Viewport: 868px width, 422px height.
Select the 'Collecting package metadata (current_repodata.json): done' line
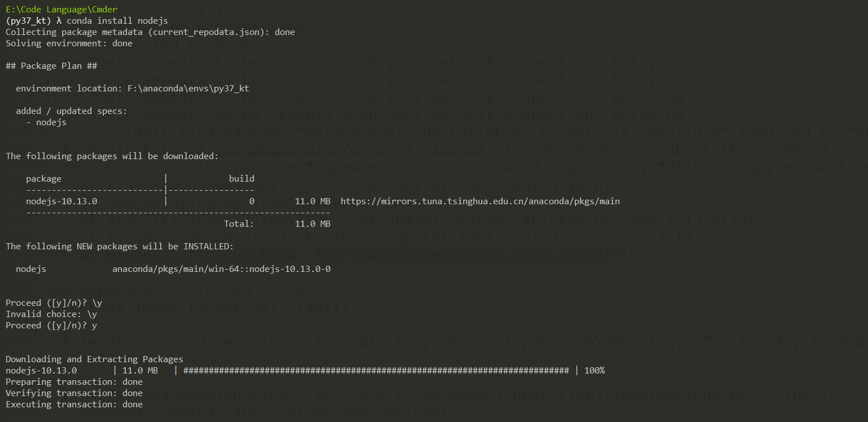click(150, 32)
